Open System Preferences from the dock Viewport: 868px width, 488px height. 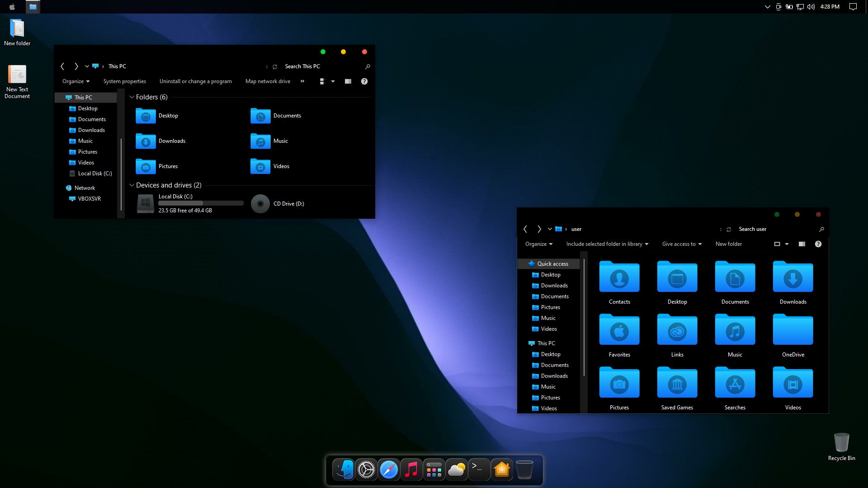[x=366, y=469]
